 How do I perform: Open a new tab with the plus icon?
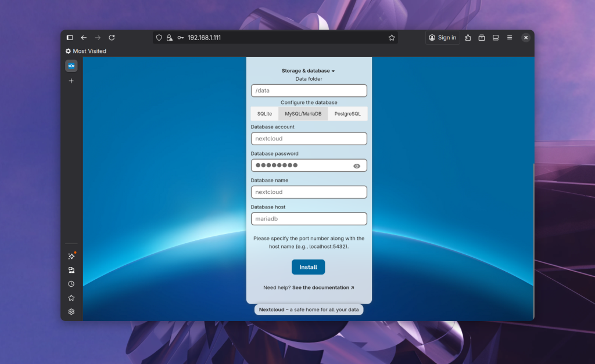[x=71, y=81]
